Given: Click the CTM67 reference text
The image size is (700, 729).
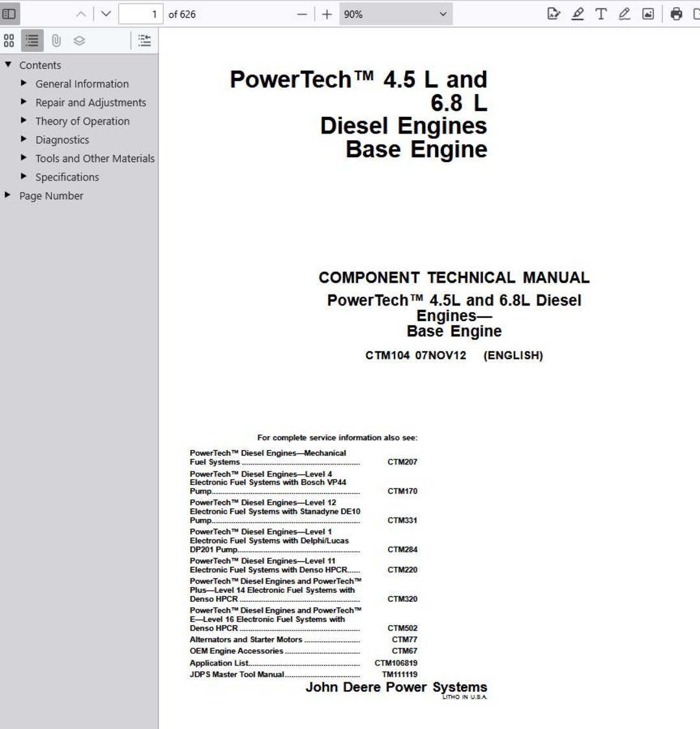Looking at the screenshot, I should (x=404, y=651).
